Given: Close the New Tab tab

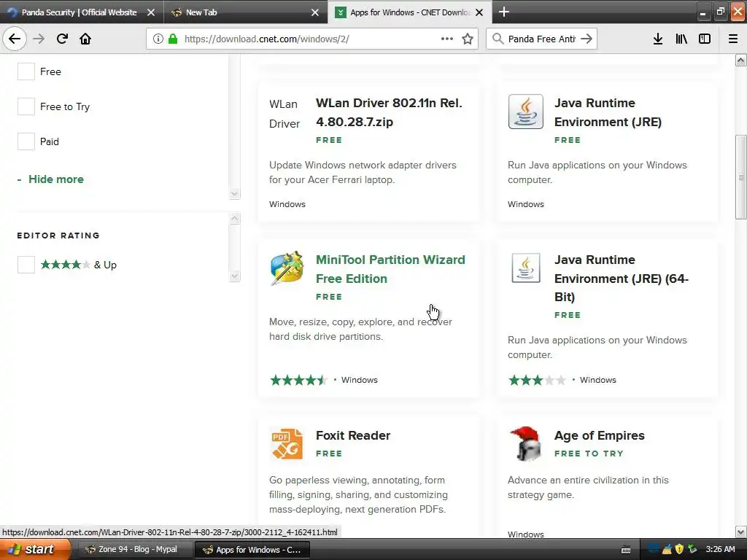Looking at the screenshot, I should coord(315,12).
